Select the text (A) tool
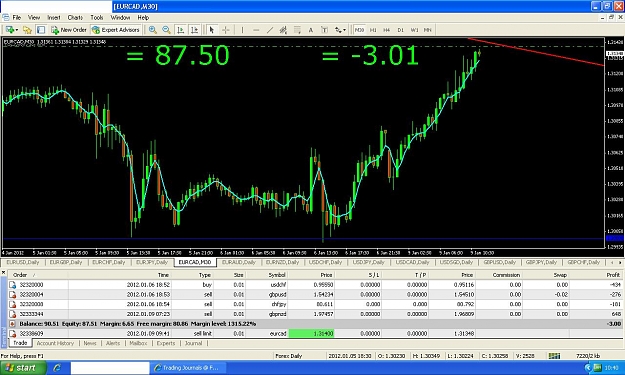 tap(311, 30)
